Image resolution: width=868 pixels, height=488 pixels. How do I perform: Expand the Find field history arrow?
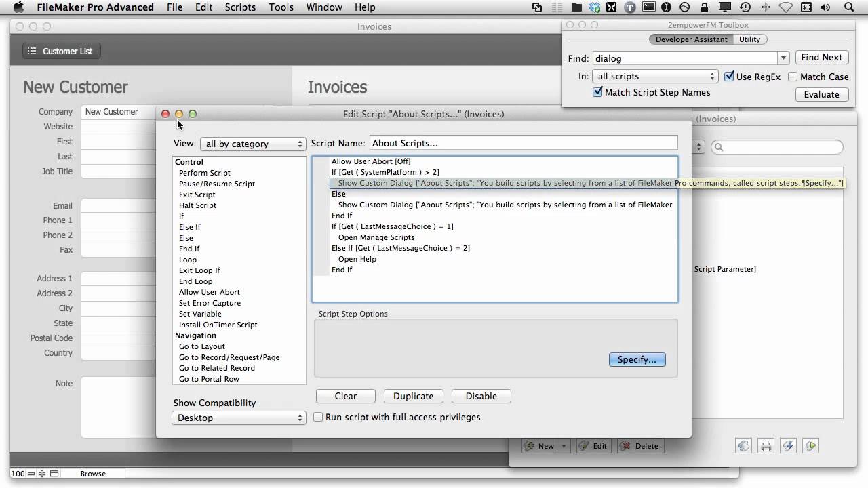[783, 58]
